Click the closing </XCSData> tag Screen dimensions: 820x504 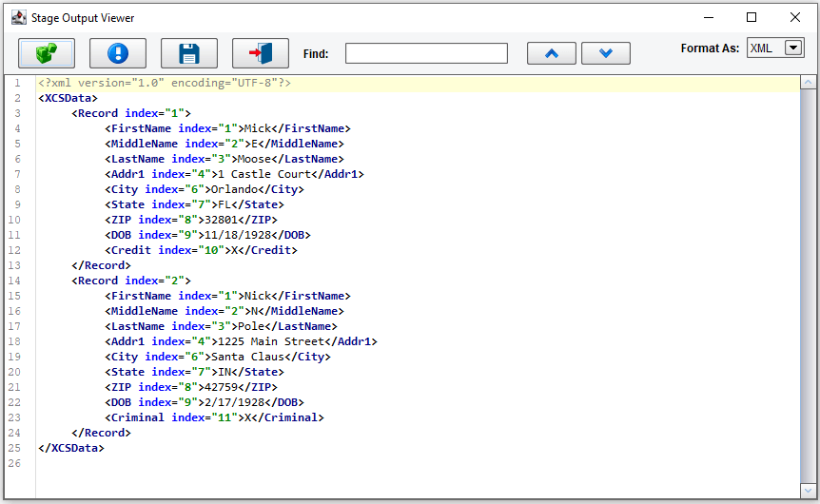click(71, 448)
